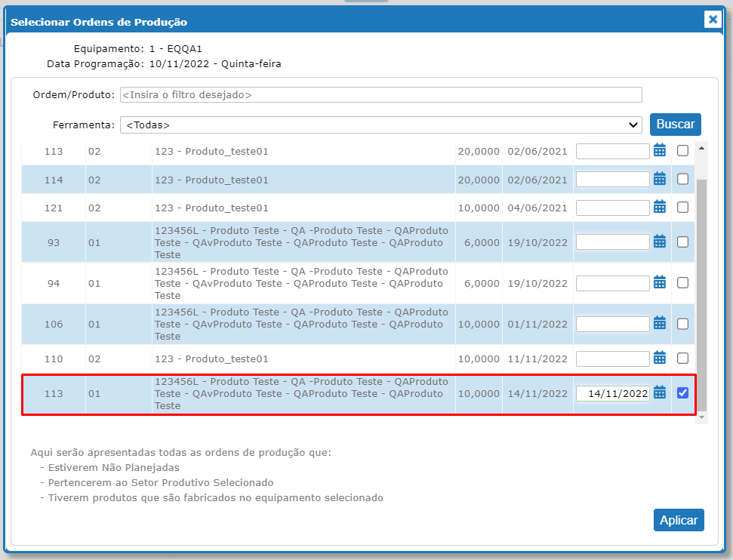Screen dimensions: 733x560
Task: Click the 01/11/2022 date cell
Action: point(537,324)
